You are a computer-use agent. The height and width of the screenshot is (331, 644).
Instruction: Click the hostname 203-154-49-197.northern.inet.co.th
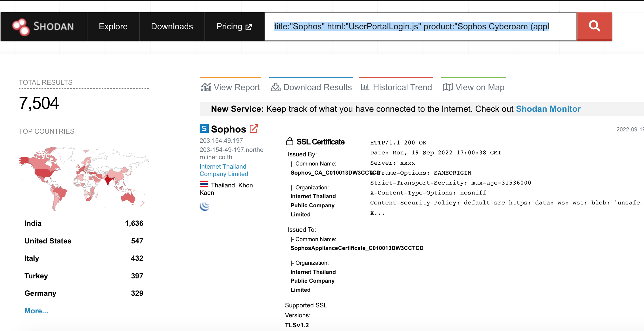click(x=231, y=153)
